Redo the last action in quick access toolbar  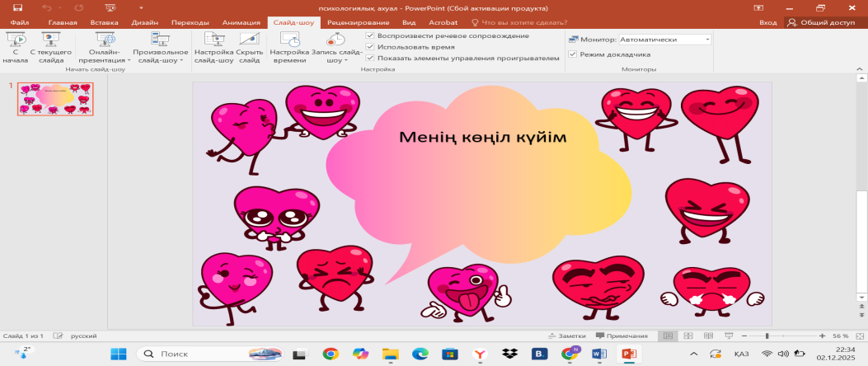click(78, 8)
